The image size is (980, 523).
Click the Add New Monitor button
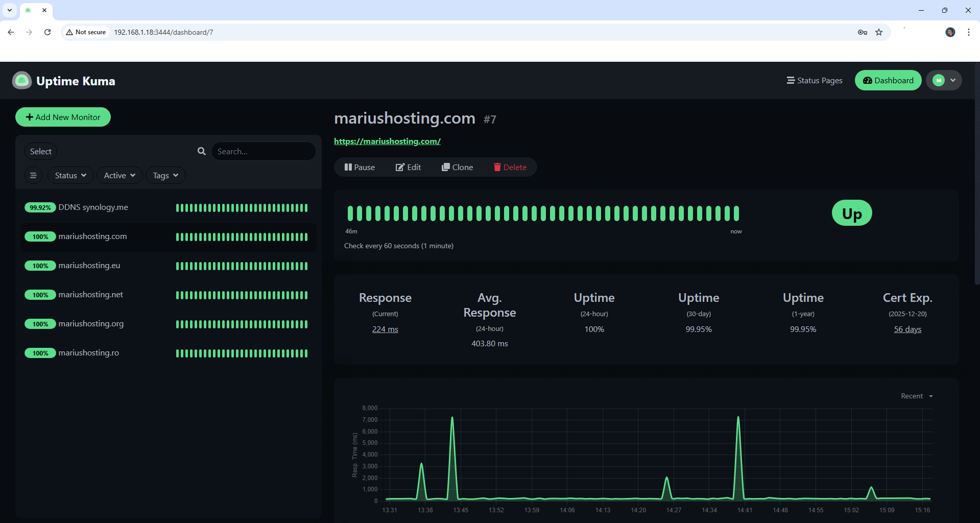(x=63, y=117)
